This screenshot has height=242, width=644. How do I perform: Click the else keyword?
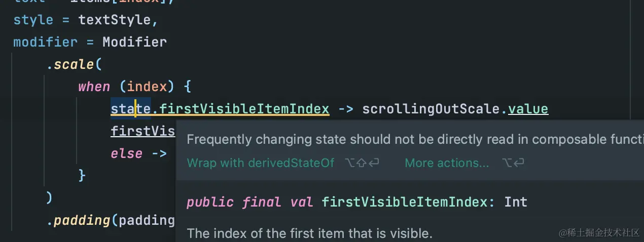[126, 152]
